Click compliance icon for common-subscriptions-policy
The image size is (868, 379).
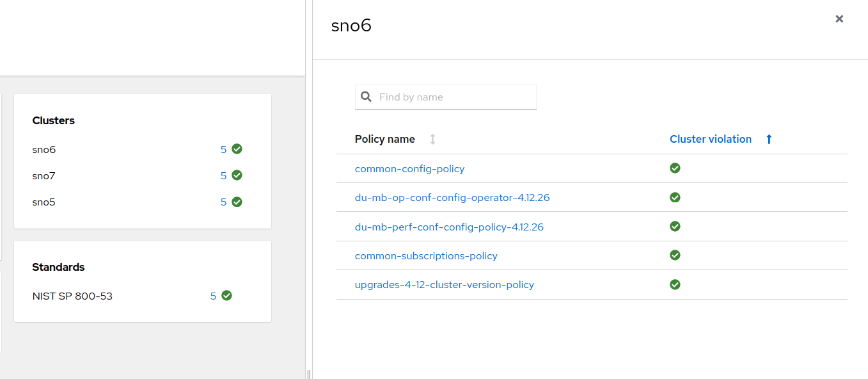675,255
